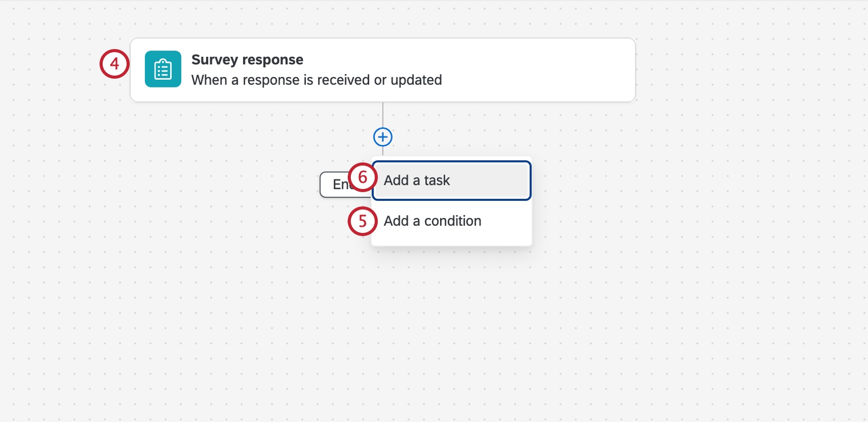Open the Survey response trigger card

(383, 69)
